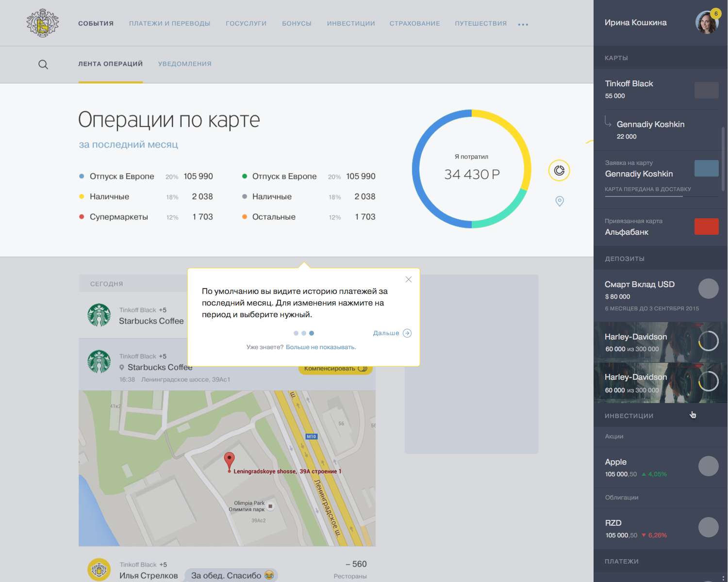Select Остальные category row
Screen dimensions: 728x582
pos(309,217)
